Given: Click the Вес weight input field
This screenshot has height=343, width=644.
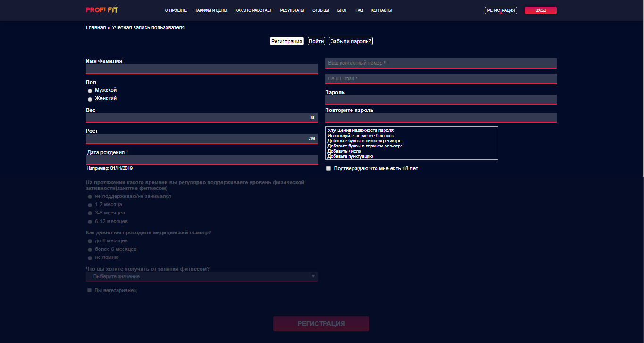Looking at the screenshot, I should (201, 118).
